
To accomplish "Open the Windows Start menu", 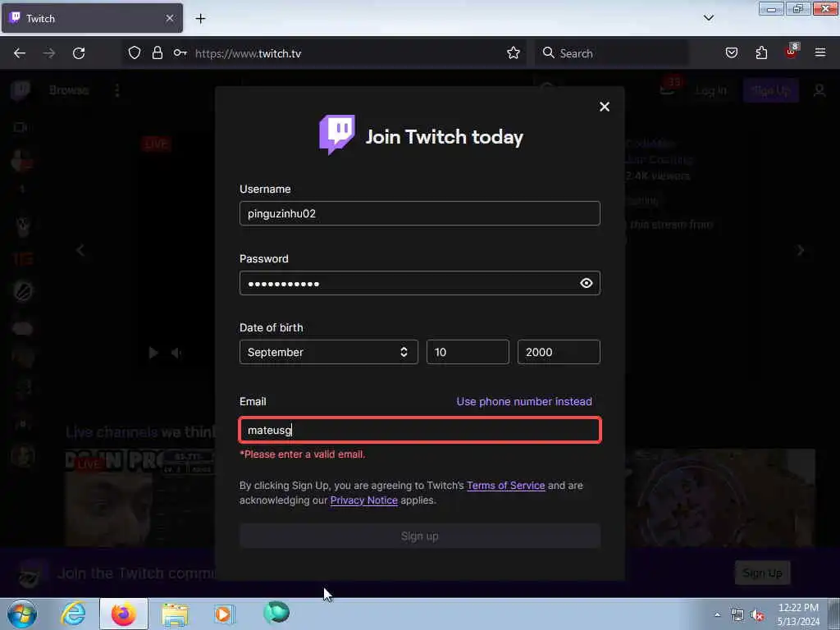I will [22, 614].
